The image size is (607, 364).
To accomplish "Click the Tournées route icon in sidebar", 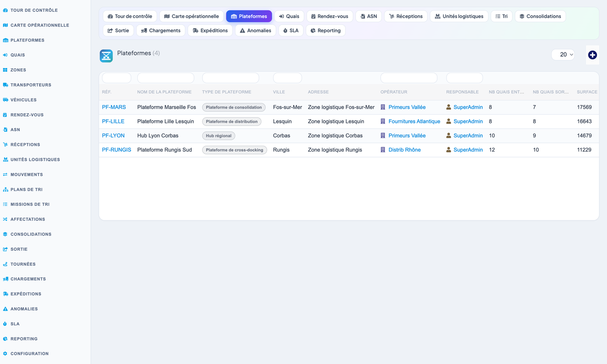I will (5, 264).
